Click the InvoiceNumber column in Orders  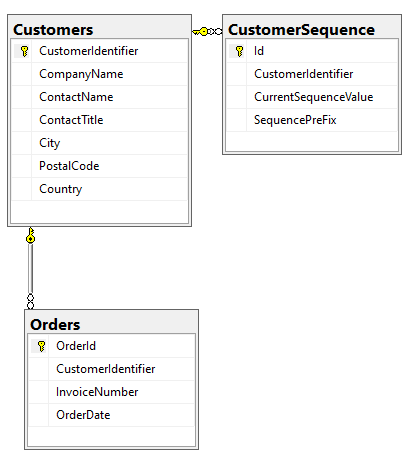(x=111, y=392)
